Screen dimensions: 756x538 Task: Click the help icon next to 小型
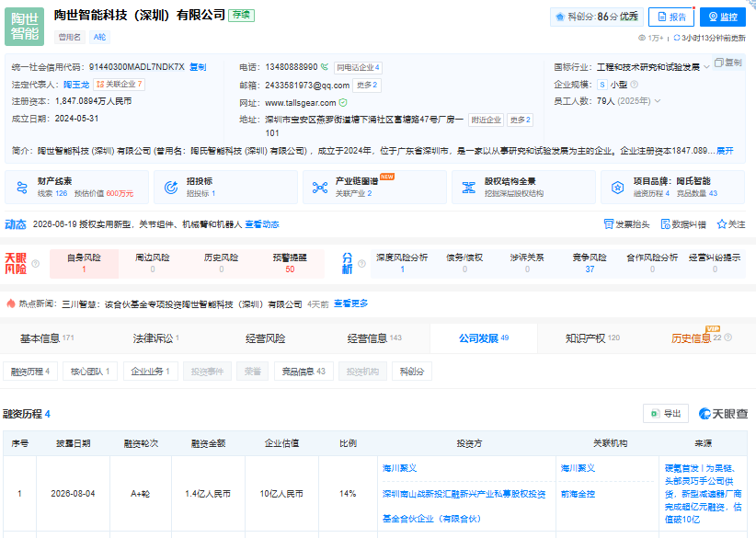pos(635,85)
